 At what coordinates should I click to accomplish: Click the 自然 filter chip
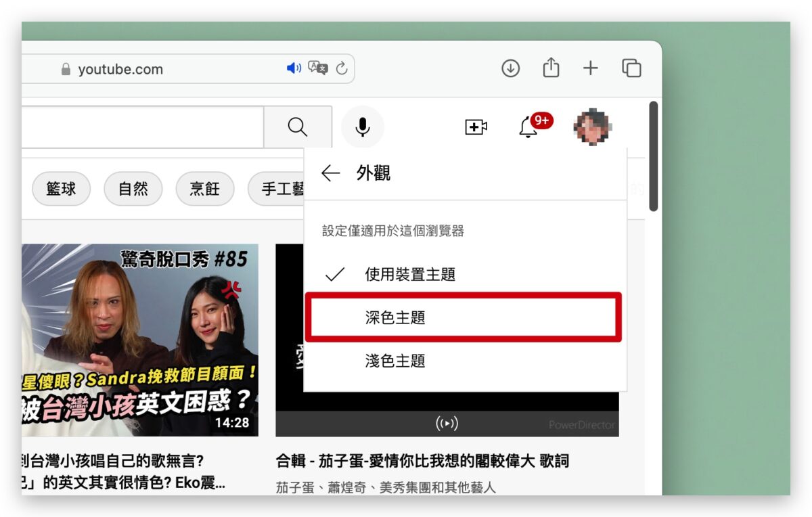click(x=133, y=189)
